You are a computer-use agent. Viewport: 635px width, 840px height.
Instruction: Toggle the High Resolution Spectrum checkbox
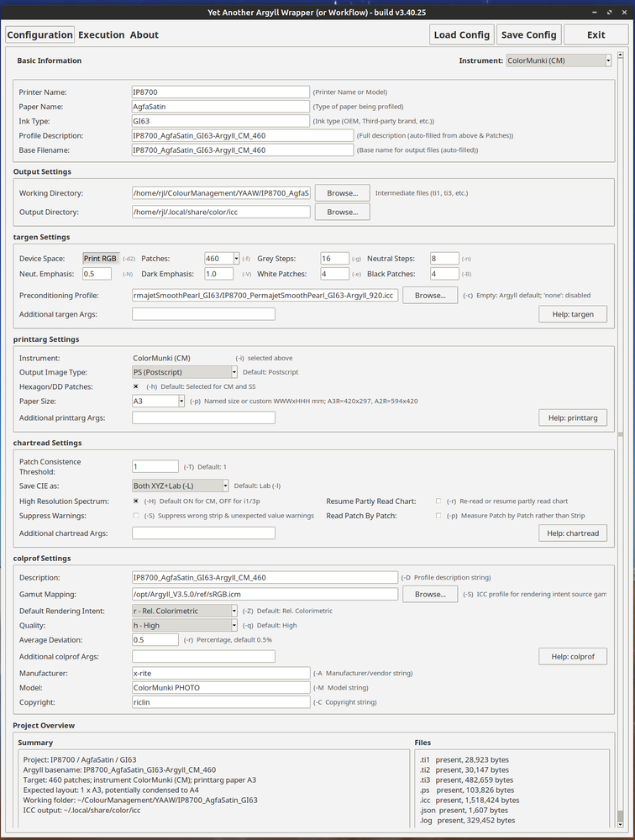pos(135,501)
